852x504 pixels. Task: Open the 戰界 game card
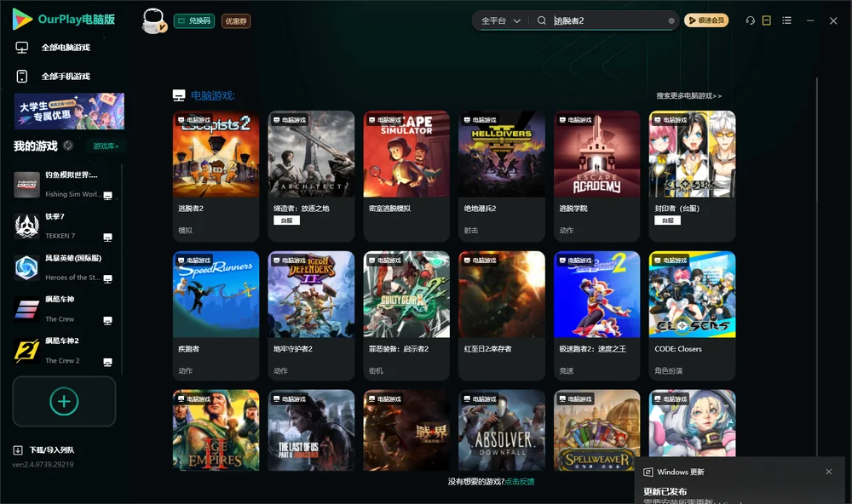pyautogui.click(x=406, y=430)
